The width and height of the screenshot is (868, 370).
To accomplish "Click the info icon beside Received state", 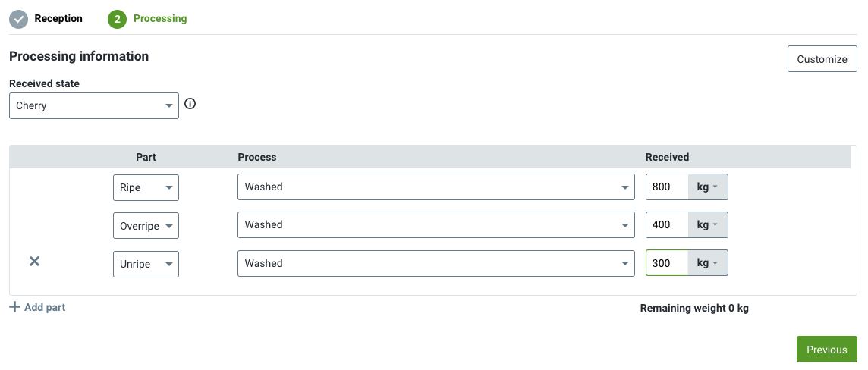I will coord(190,103).
